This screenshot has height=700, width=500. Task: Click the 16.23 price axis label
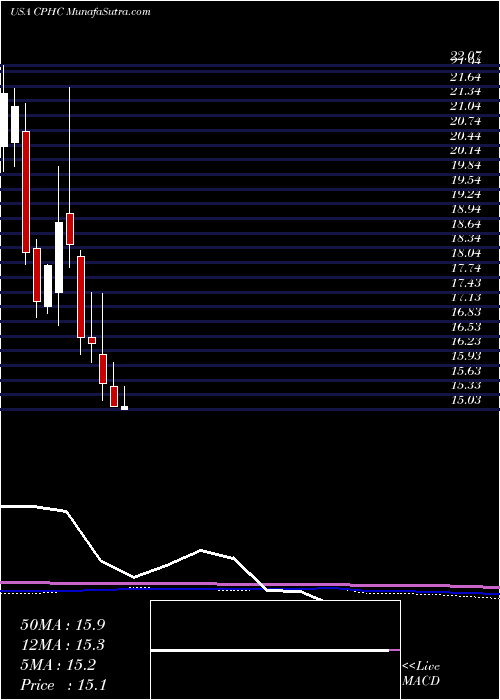click(466, 342)
